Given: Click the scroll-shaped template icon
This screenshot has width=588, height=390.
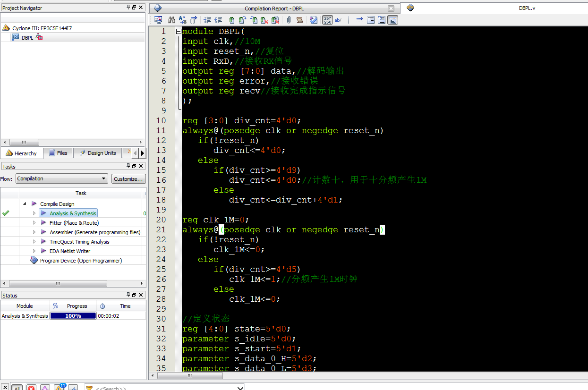Looking at the screenshot, I should (x=299, y=20).
